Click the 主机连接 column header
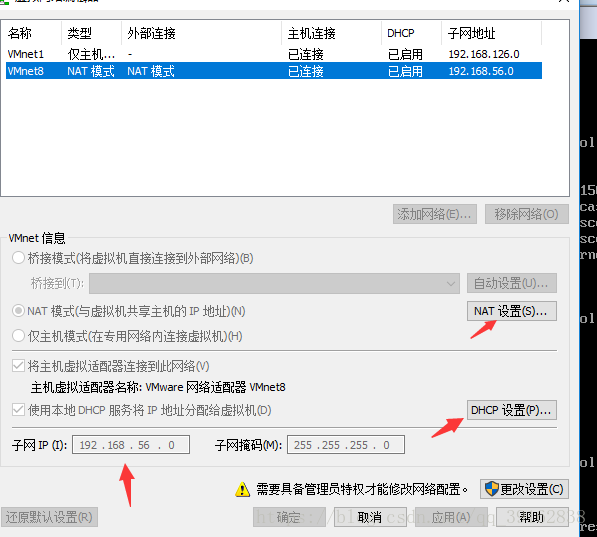597x537 pixels. click(331, 33)
